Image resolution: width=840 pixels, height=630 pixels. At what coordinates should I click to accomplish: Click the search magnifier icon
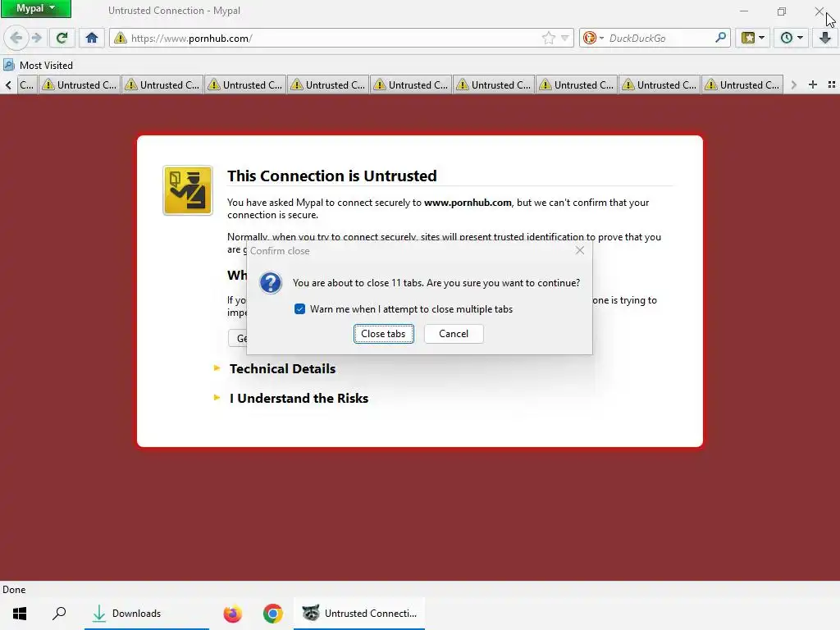[x=720, y=38]
